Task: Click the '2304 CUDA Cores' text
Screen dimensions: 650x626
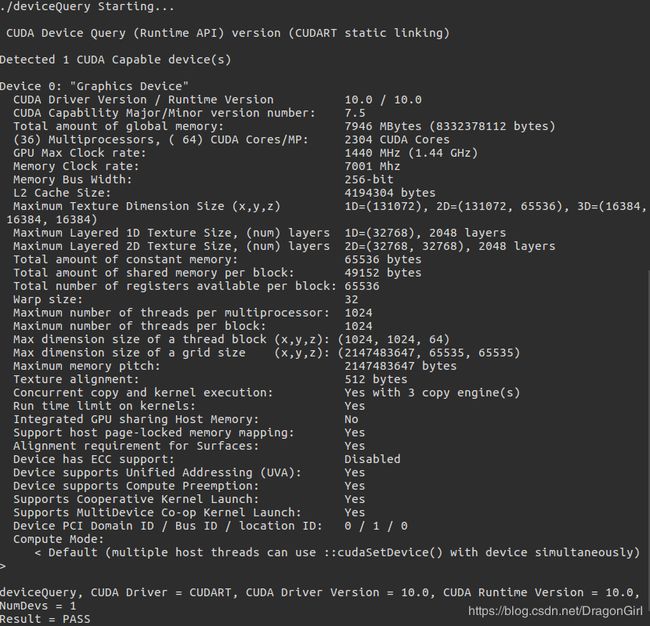Action: point(397,140)
